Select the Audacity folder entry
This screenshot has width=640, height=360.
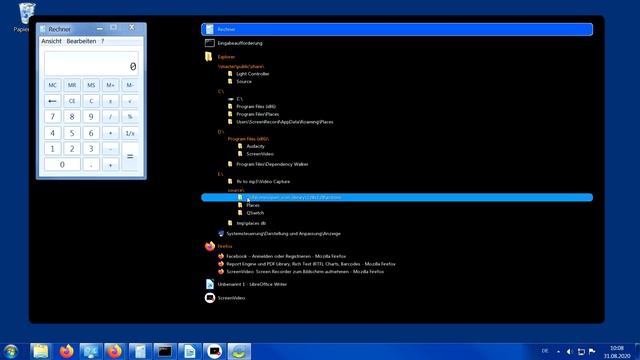coord(256,146)
